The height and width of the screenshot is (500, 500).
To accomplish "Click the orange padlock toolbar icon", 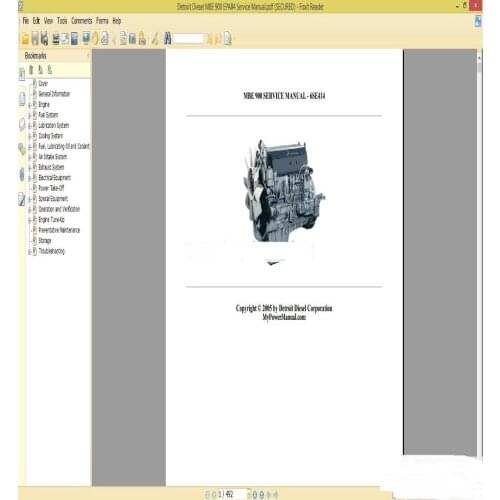I will point(142,39).
